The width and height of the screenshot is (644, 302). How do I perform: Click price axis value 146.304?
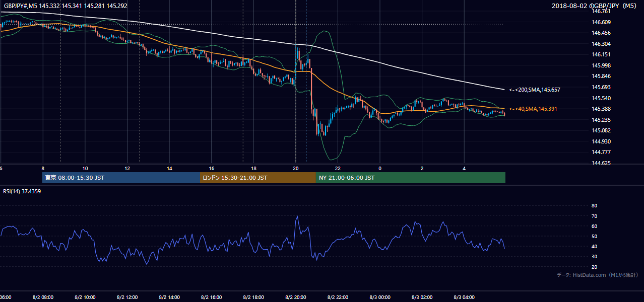tap(601, 44)
